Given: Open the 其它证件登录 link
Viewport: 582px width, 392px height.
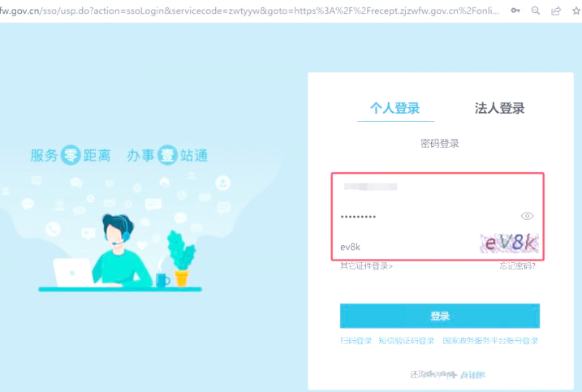Looking at the screenshot, I should (366, 265).
